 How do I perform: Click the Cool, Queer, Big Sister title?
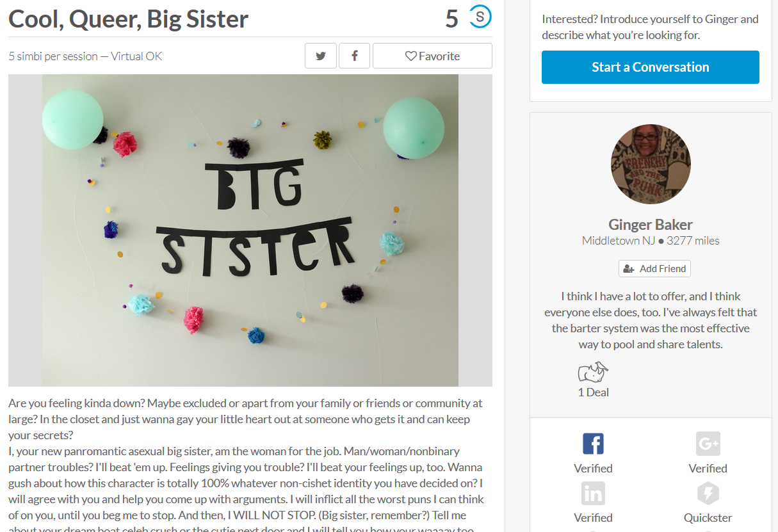pos(129,19)
